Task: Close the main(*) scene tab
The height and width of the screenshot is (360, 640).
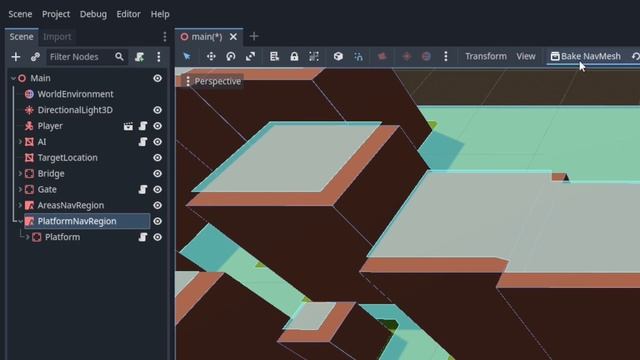Action: [x=233, y=37]
